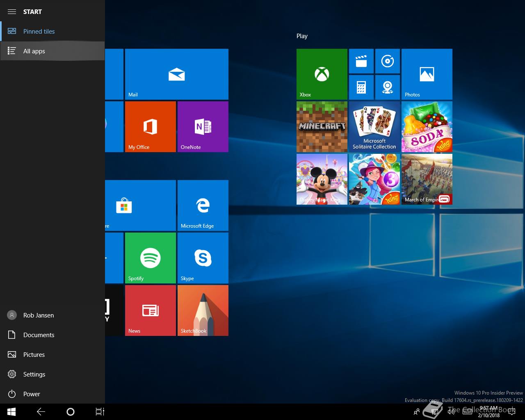525x420 pixels.
Task: Launch Microsoft Edge from tiles
Action: (x=203, y=205)
